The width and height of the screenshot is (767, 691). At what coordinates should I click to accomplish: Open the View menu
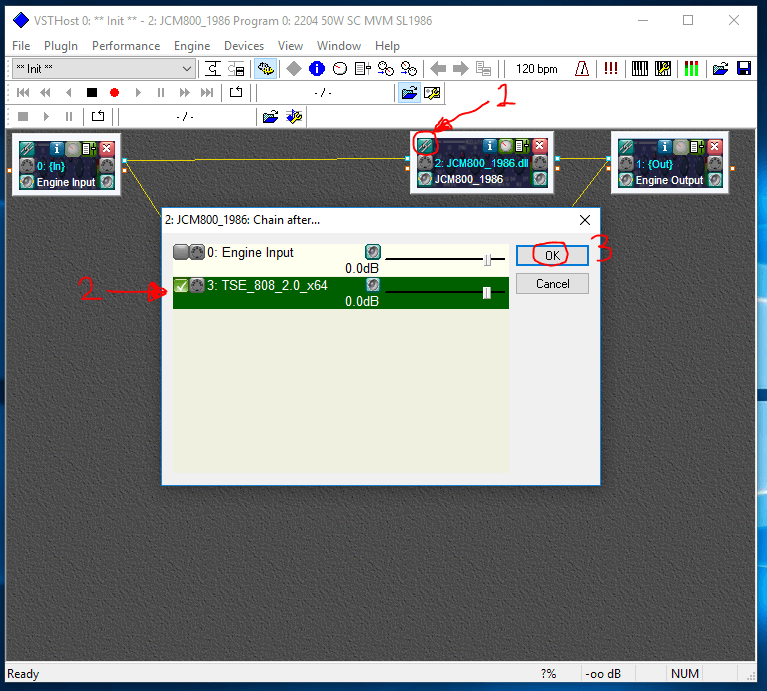290,46
